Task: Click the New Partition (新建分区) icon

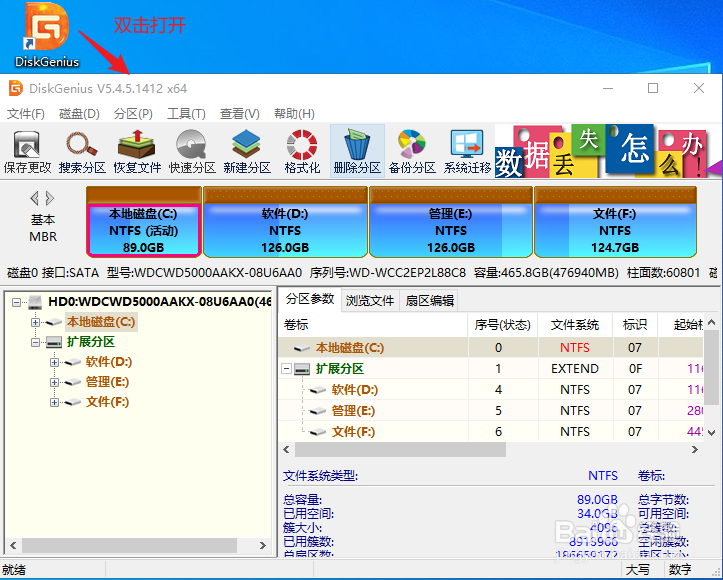Action: pyautogui.click(x=247, y=151)
